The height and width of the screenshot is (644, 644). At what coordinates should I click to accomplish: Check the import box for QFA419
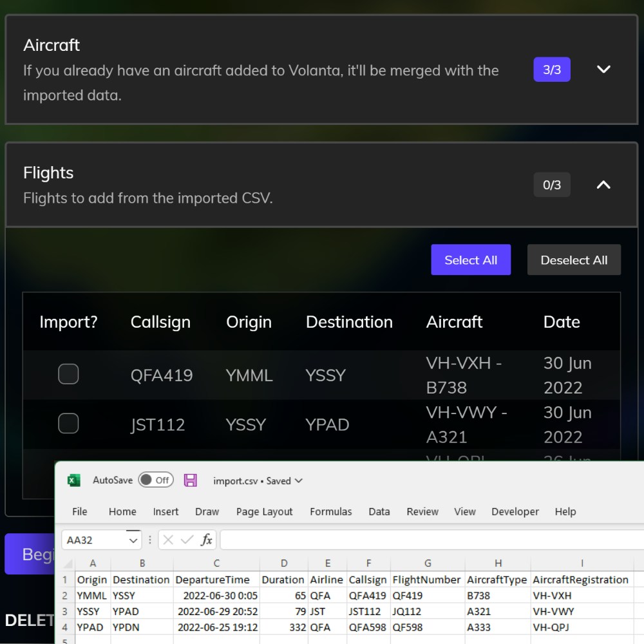(68, 374)
